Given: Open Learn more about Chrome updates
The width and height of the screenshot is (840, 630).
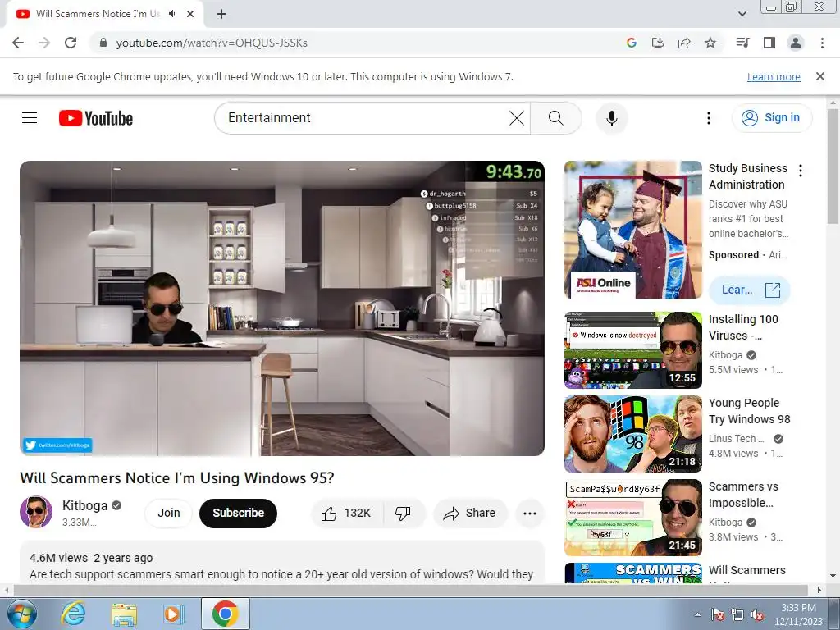Looking at the screenshot, I should click(774, 76).
